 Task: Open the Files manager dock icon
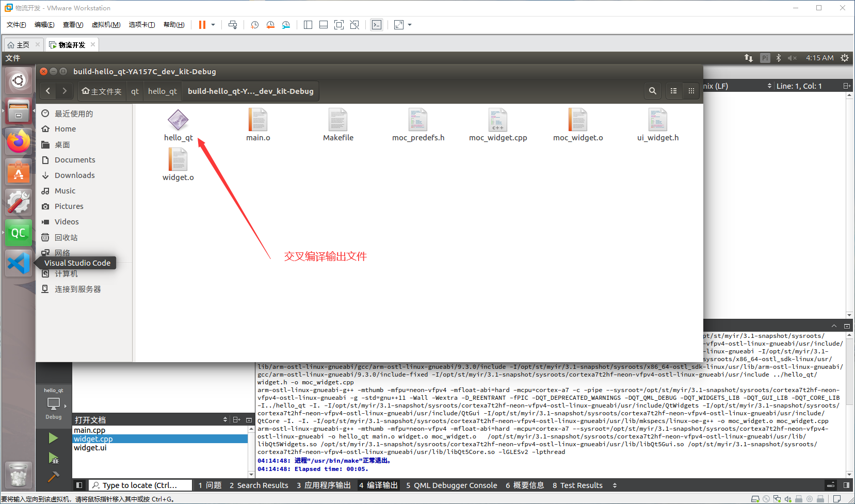19,111
